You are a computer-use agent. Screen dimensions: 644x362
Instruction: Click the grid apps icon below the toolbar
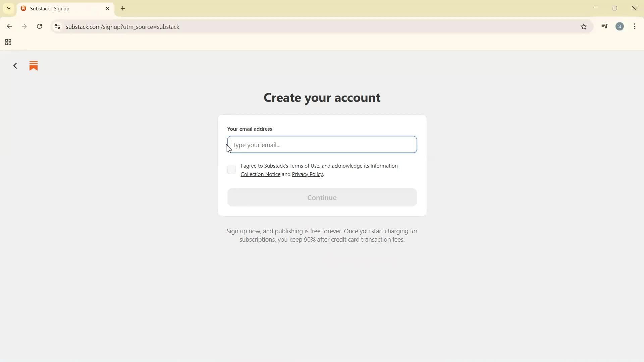click(8, 42)
